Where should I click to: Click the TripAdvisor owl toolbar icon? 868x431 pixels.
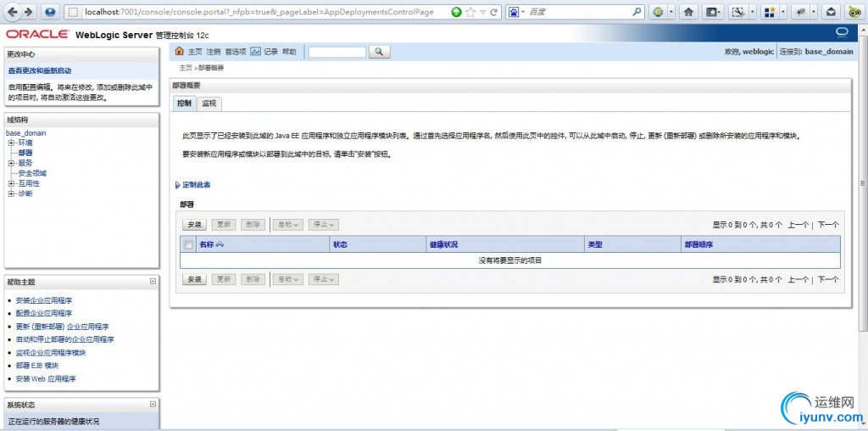pyautogui.click(x=854, y=12)
